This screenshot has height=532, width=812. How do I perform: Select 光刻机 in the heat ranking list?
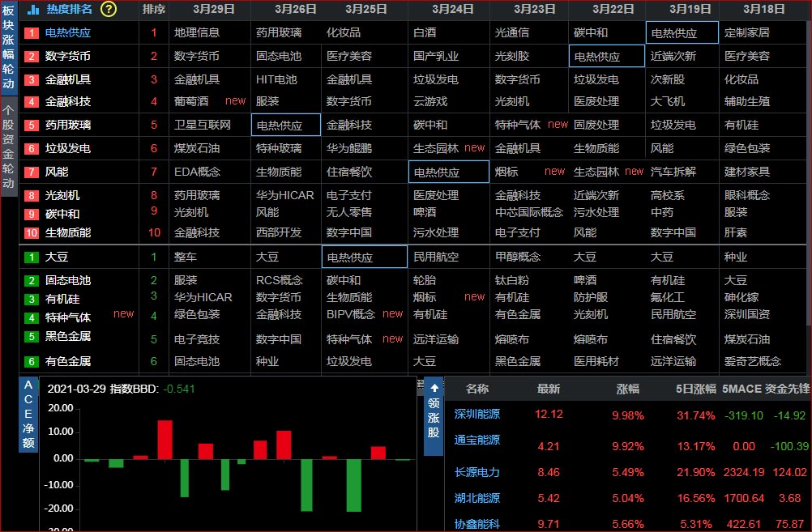point(62,195)
